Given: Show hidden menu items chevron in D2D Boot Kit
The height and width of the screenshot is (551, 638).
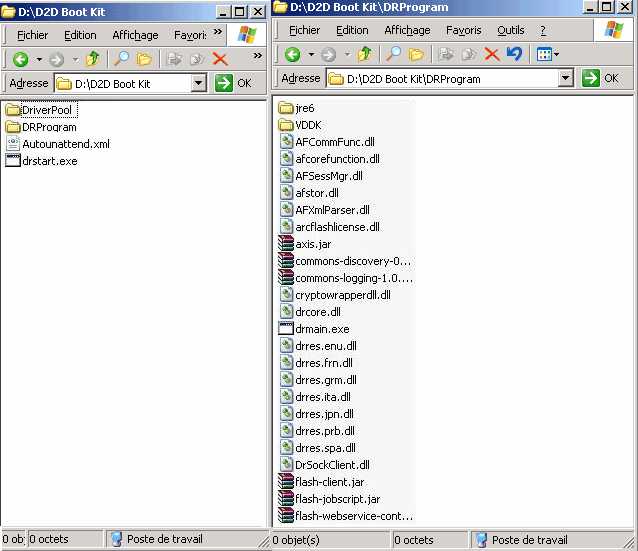Looking at the screenshot, I should coord(218,32).
